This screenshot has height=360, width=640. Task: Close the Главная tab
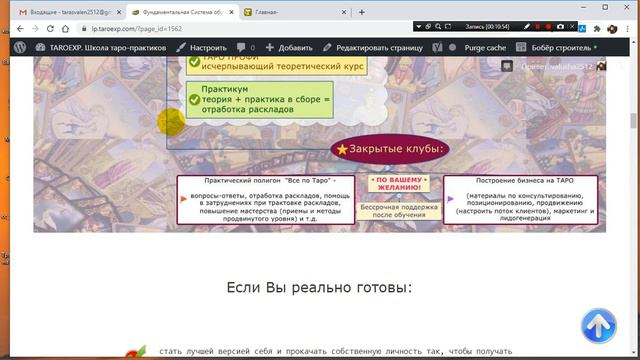(x=344, y=12)
